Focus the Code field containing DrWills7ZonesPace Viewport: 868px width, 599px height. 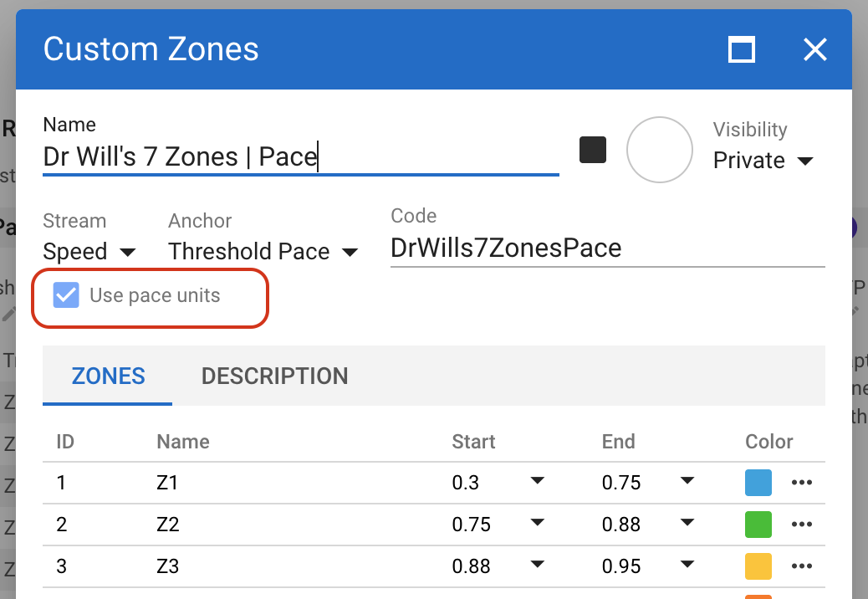(606, 248)
